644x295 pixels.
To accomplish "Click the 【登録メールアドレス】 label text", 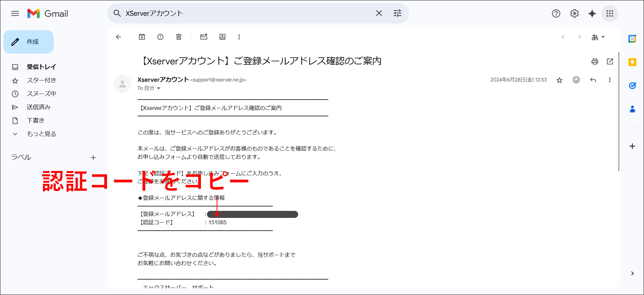I will (x=167, y=214).
